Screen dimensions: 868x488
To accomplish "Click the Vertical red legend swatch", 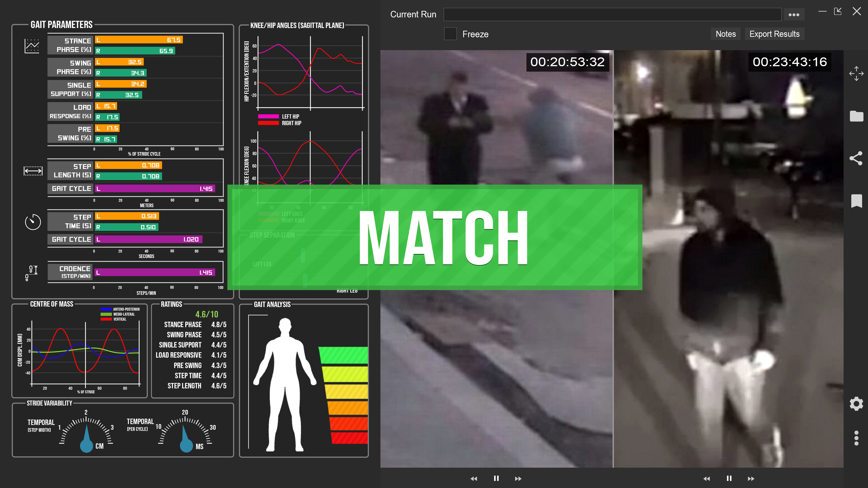I will pos(106,319).
